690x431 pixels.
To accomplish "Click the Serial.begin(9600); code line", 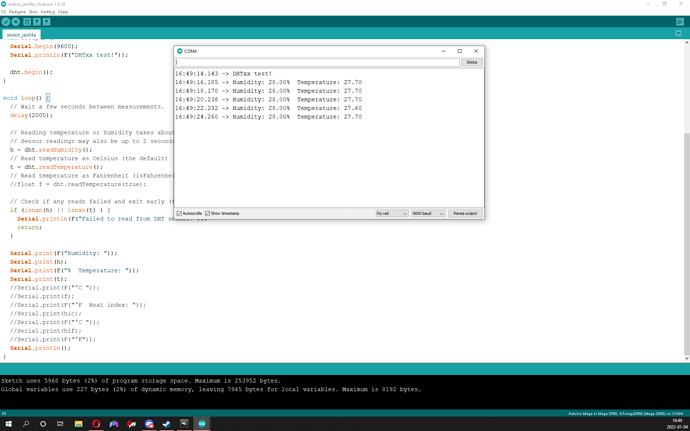I will coord(44,46).
